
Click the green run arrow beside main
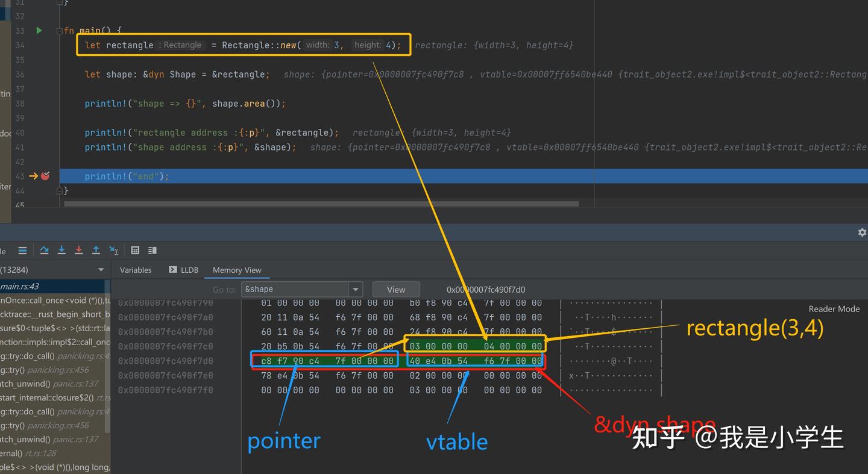point(39,30)
